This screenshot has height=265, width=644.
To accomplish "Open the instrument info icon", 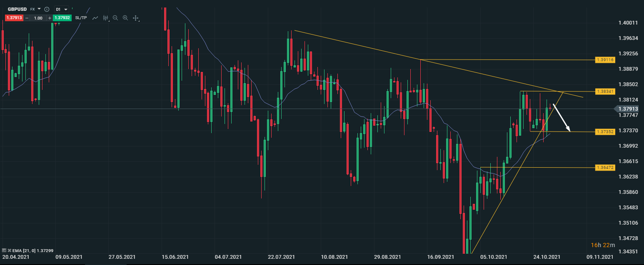I will (x=47, y=9).
